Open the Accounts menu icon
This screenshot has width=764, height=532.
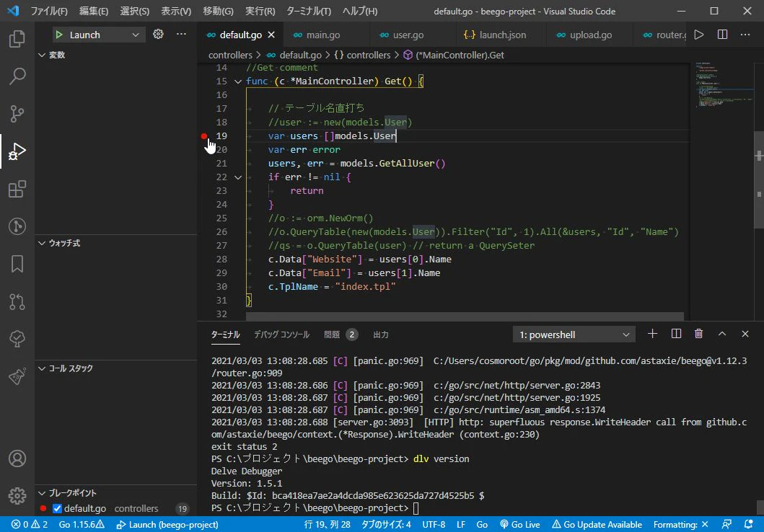(x=17, y=458)
